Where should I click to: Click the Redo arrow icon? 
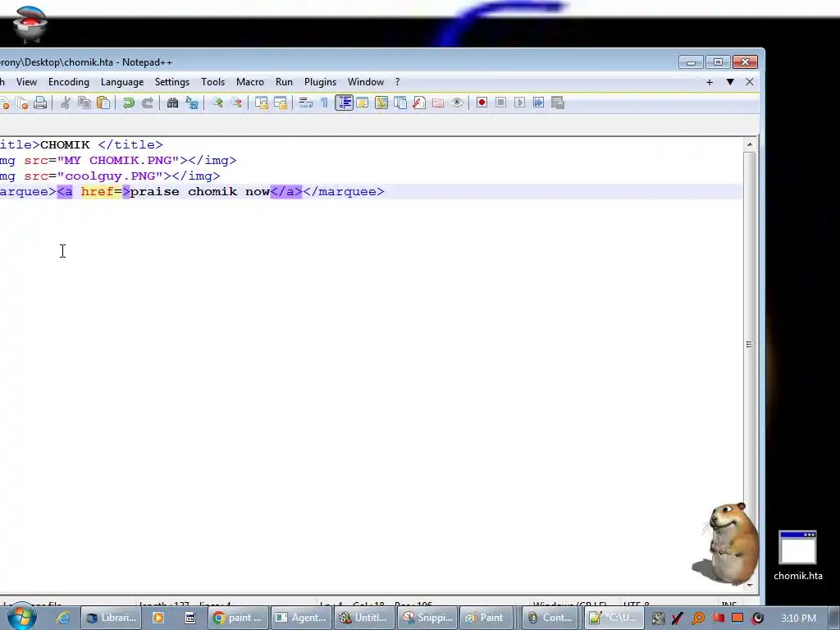(x=148, y=103)
